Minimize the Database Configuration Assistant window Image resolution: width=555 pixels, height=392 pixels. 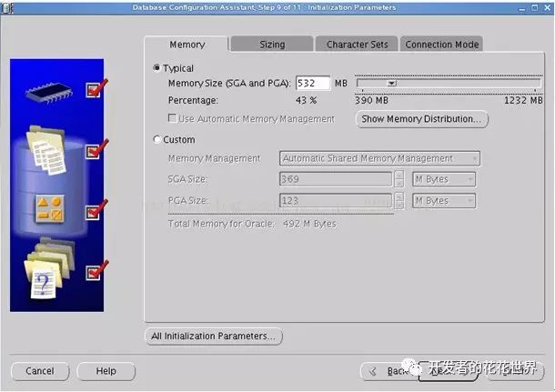(521, 8)
